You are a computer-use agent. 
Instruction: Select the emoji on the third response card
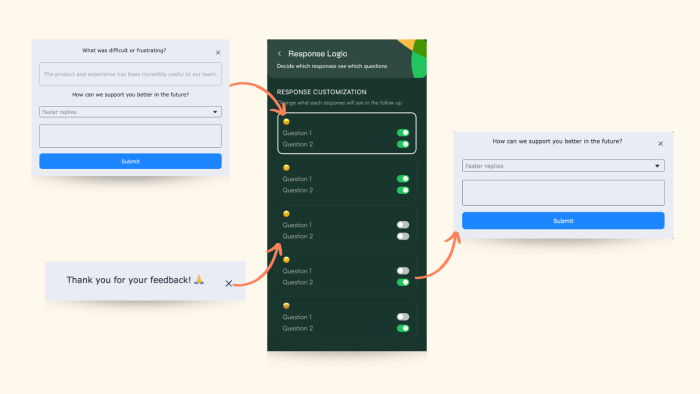pos(287,214)
